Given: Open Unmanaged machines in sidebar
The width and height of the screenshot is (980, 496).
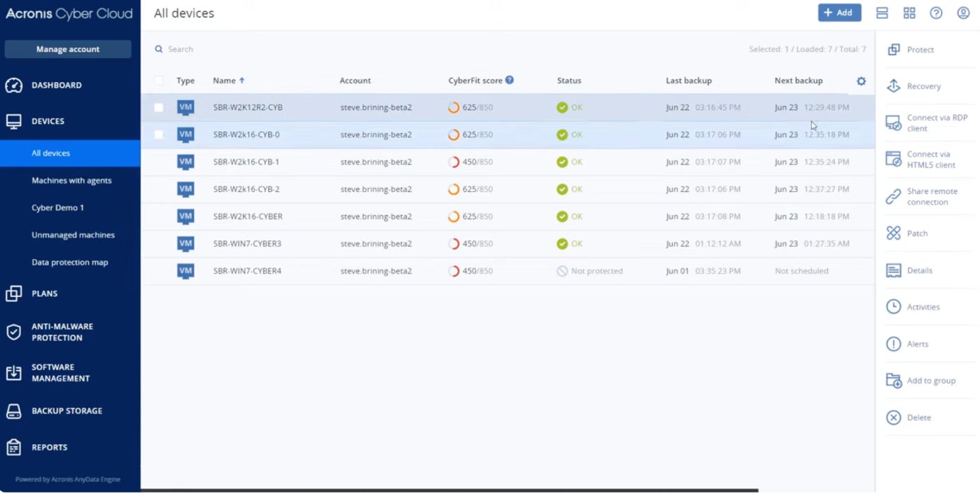Looking at the screenshot, I should pos(73,235).
